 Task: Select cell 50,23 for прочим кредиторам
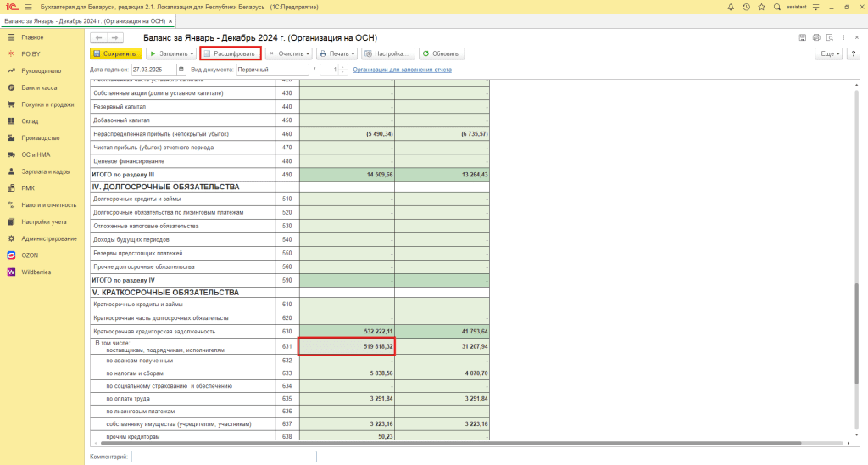tap(347, 437)
